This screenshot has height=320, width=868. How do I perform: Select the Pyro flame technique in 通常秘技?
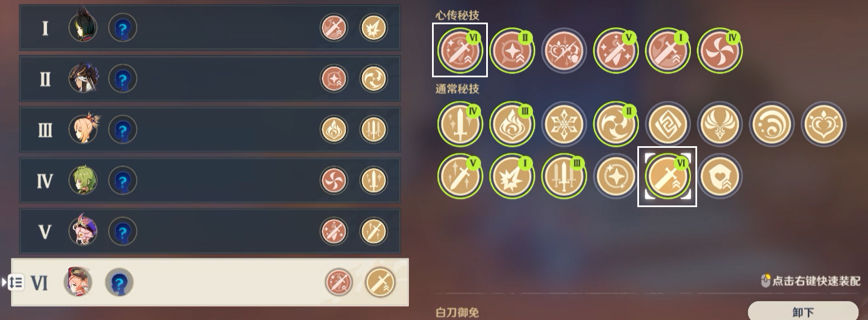coord(512,124)
